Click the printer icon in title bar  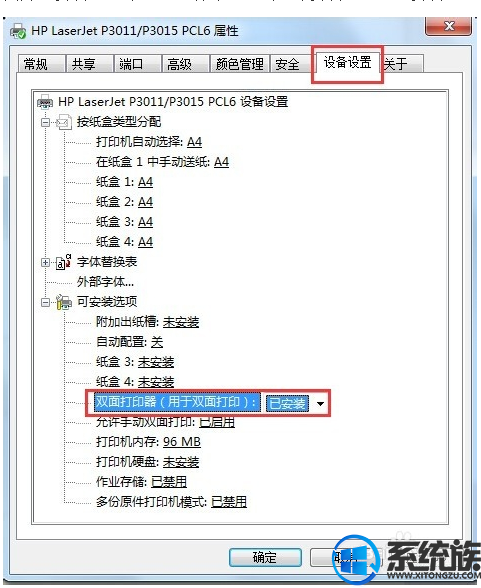click(17, 31)
